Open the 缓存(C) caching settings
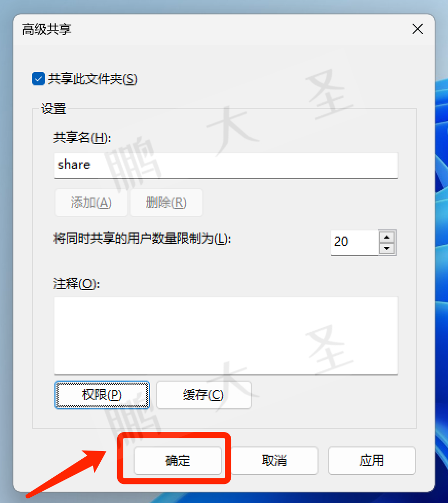 [x=203, y=395]
